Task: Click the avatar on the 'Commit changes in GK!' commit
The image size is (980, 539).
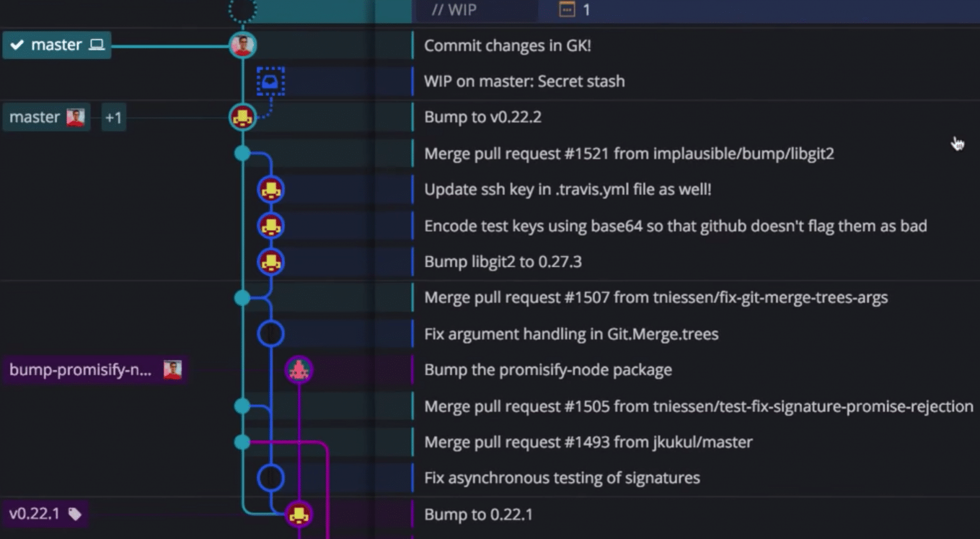Action: (243, 44)
